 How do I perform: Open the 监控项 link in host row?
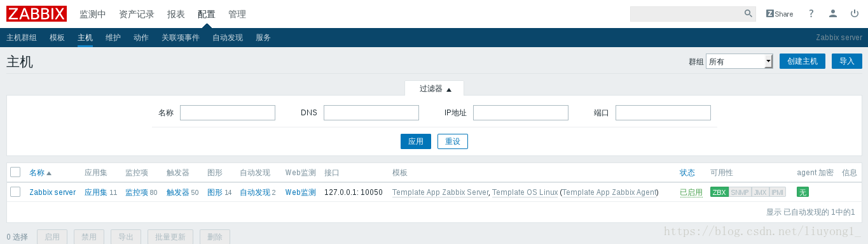click(137, 192)
